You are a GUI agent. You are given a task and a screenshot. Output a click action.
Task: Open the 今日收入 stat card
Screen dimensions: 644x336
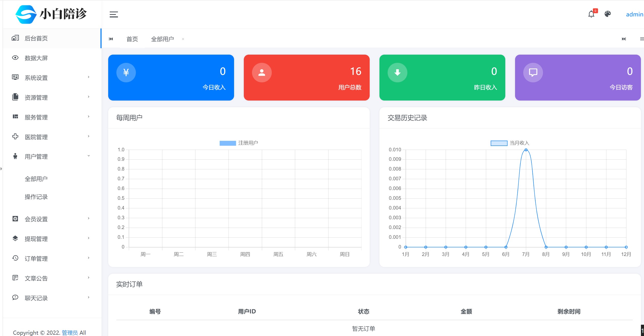click(x=171, y=77)
